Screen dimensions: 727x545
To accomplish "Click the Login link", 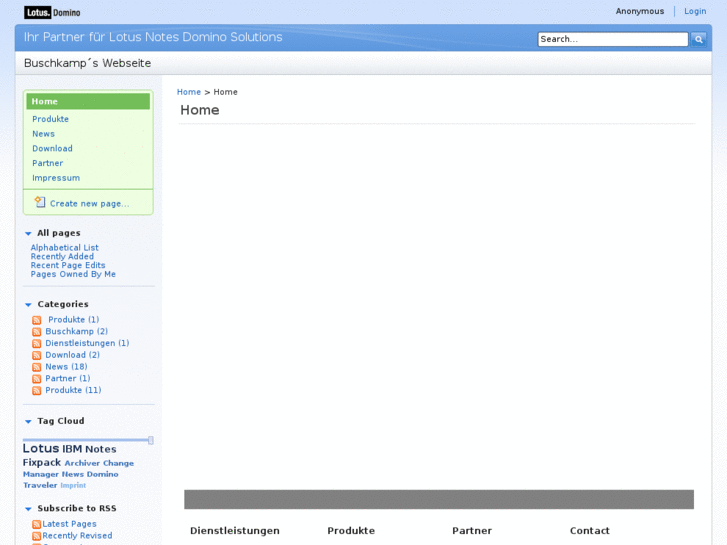I will 695,11.
